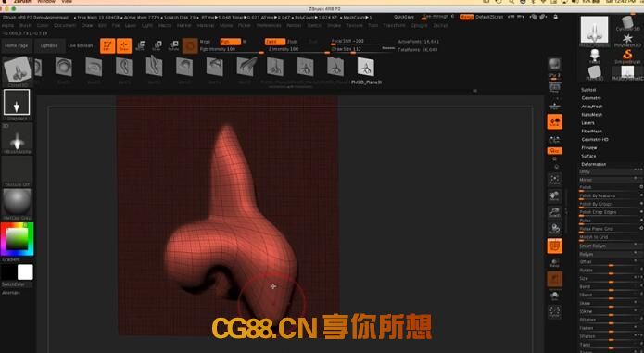Pick the PolyMesh3D star tool

[x=627, y=40]
